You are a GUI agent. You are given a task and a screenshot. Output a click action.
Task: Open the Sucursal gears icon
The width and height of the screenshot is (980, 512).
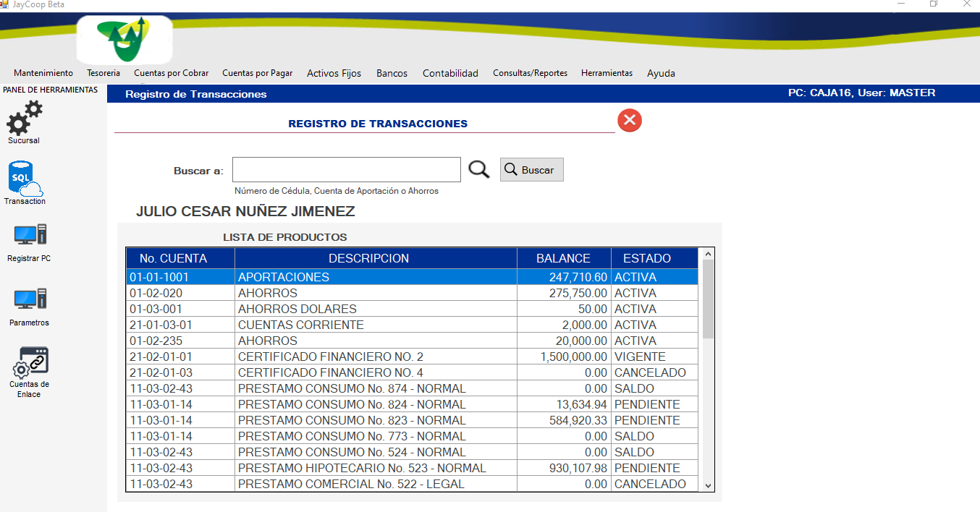tap(24, 118)
